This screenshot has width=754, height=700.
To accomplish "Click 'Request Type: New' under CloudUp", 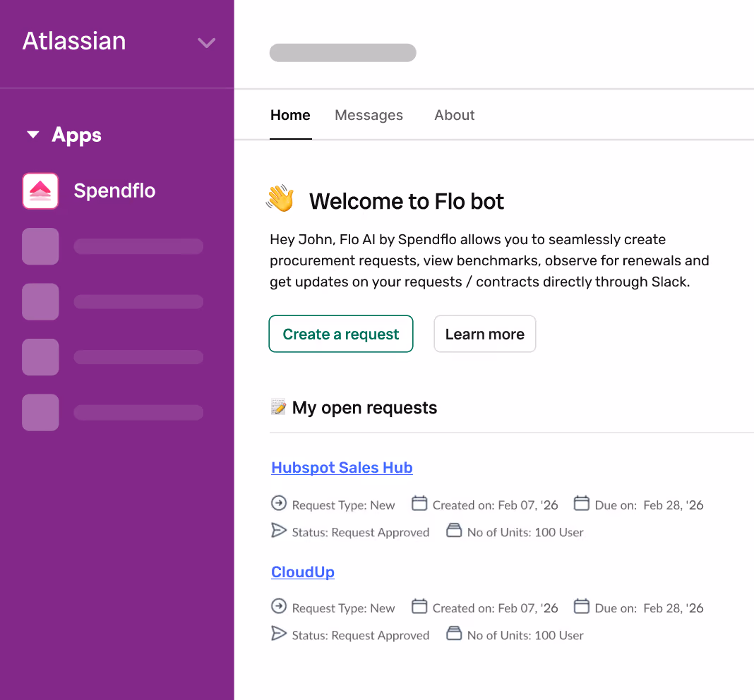I will point(343,608).
